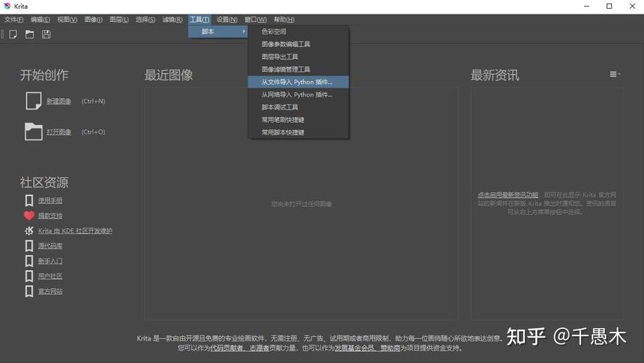Click the bookmark icon beside 用户社区

(29, 276)
